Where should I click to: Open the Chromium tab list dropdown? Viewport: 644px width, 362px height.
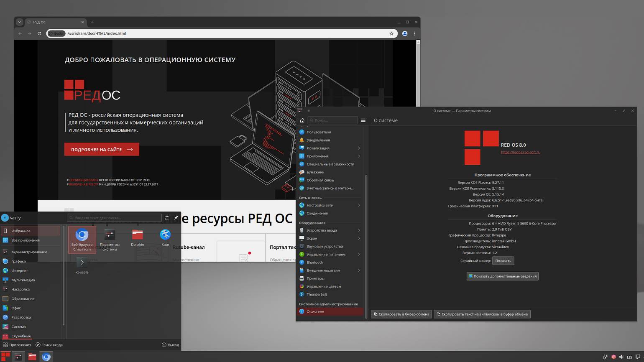click(x=19, y=22)
